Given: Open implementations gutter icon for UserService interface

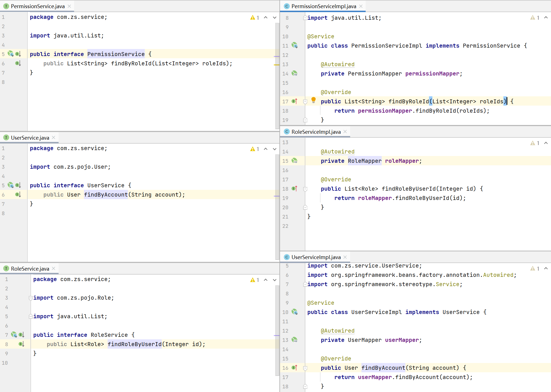Looking at the screenshot, I should click(18, 185).
